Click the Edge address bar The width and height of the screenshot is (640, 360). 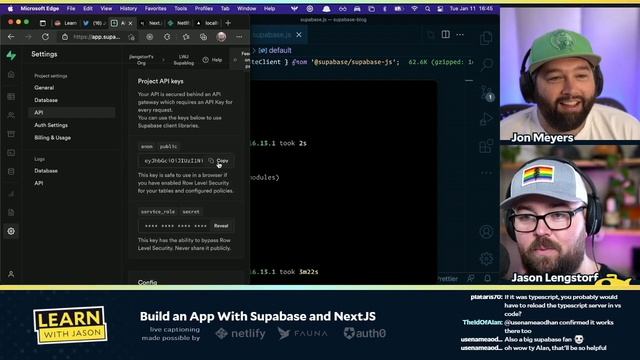point(97,37)
